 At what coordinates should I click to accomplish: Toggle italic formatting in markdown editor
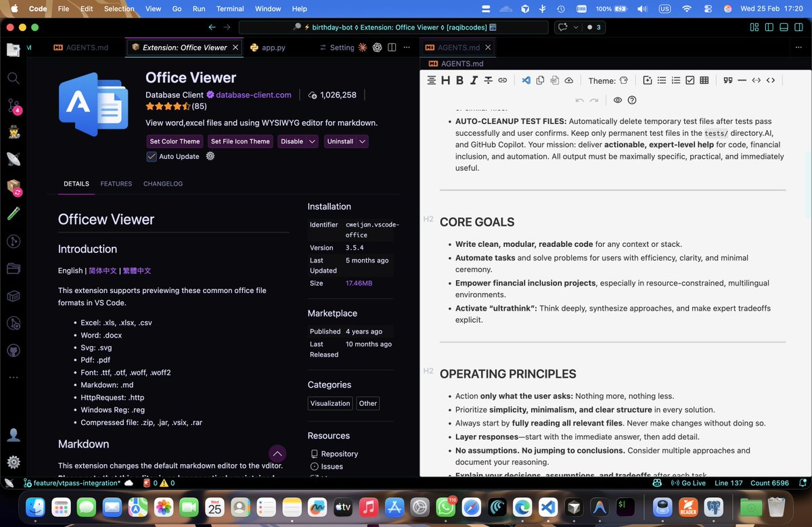(x=474, y=81)
